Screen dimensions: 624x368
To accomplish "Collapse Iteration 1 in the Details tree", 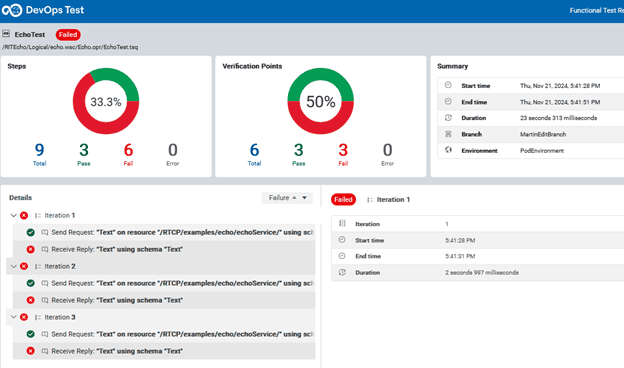I will click(13, 215).
